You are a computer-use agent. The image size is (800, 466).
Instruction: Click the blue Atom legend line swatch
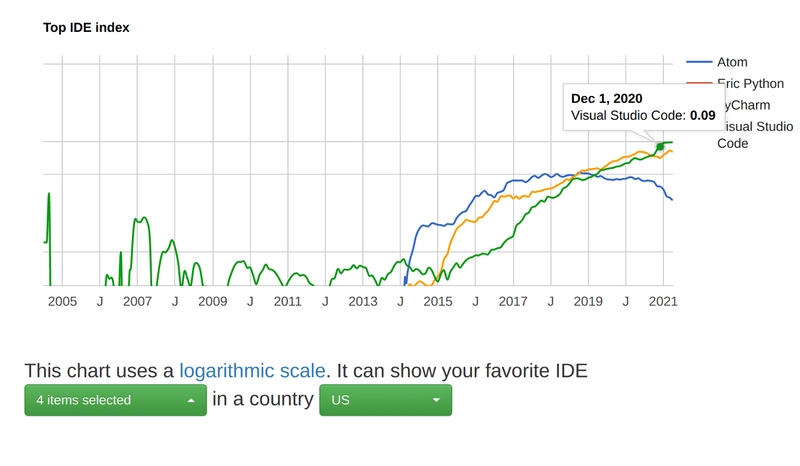[699, 62]
